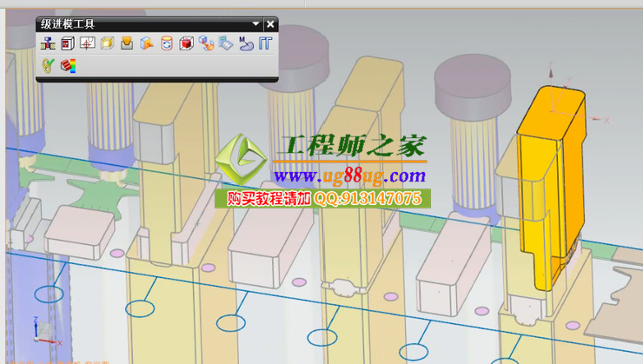The width and height of the screenshot is (643, 364).
Task: Click the red cylinder with refresh arrows icon
Action: [166, 43]
